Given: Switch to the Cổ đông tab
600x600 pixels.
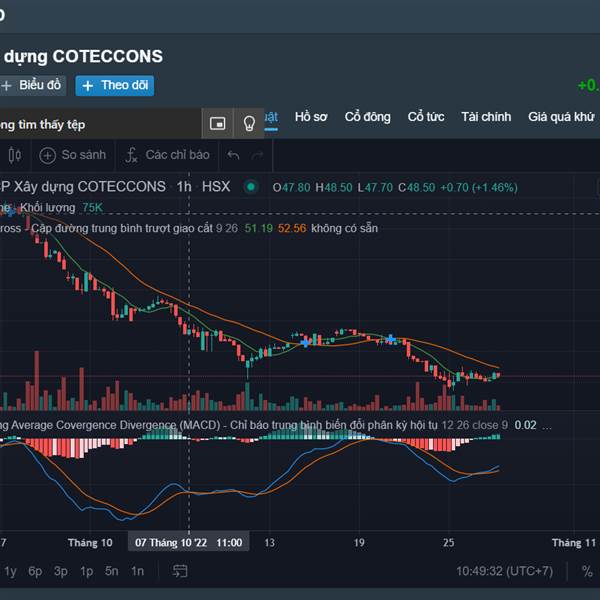Looking at the screenshot, I should 367,117.
